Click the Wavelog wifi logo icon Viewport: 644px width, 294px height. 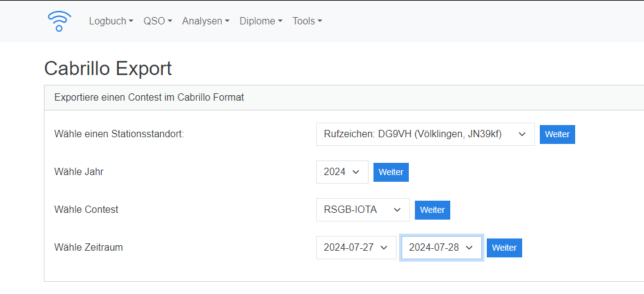(x=59, y=21)
